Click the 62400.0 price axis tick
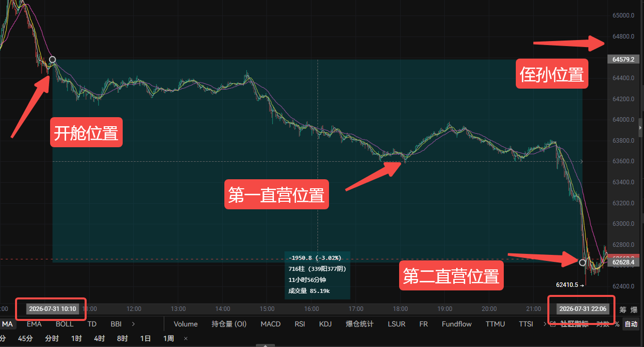Screen dimensions: 644x347 623,286
